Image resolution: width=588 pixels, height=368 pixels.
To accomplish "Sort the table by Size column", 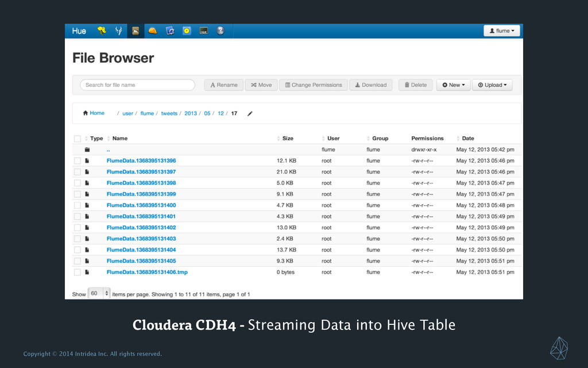I will coord(288,138).
